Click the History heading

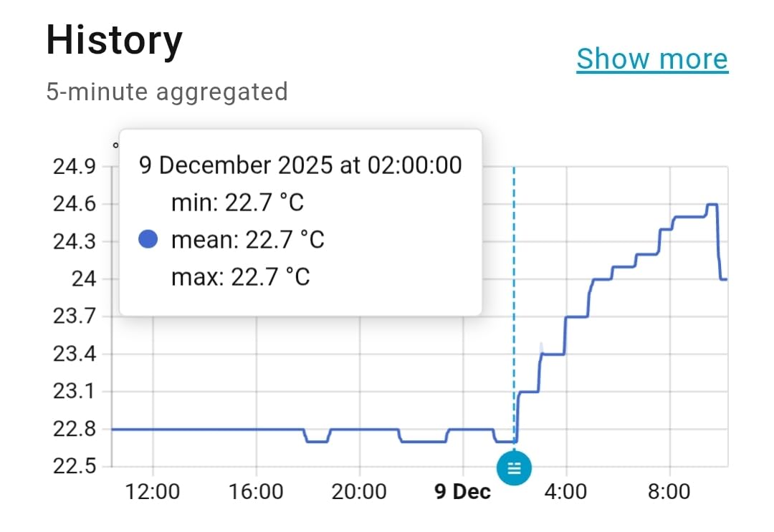pos(114,41)
